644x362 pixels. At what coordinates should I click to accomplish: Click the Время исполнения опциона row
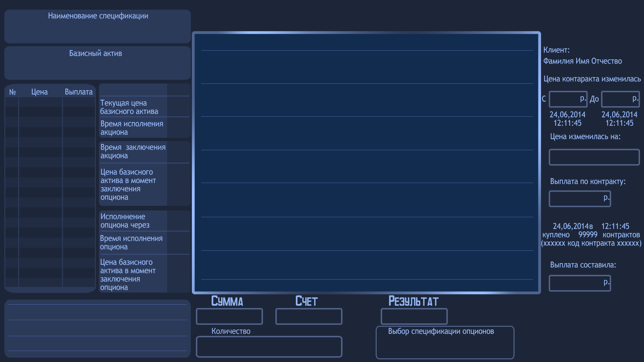click(x=145, y=243)
